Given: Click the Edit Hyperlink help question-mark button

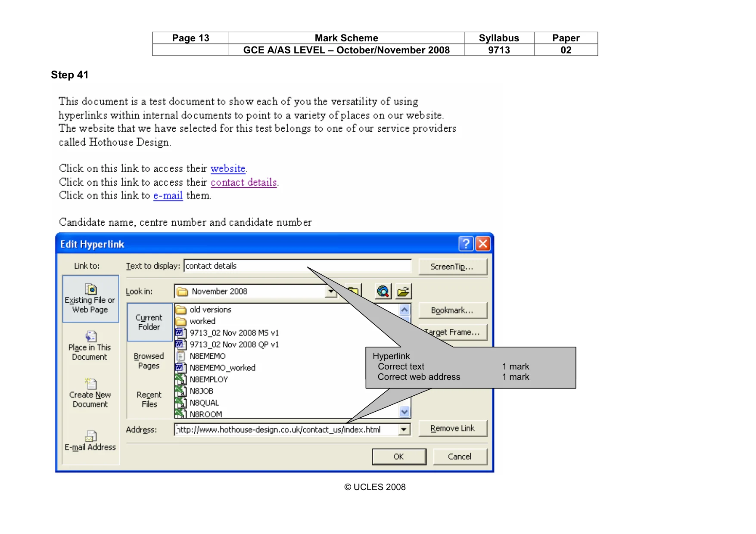Looking at the screenshot, I should tap(466, 244).
